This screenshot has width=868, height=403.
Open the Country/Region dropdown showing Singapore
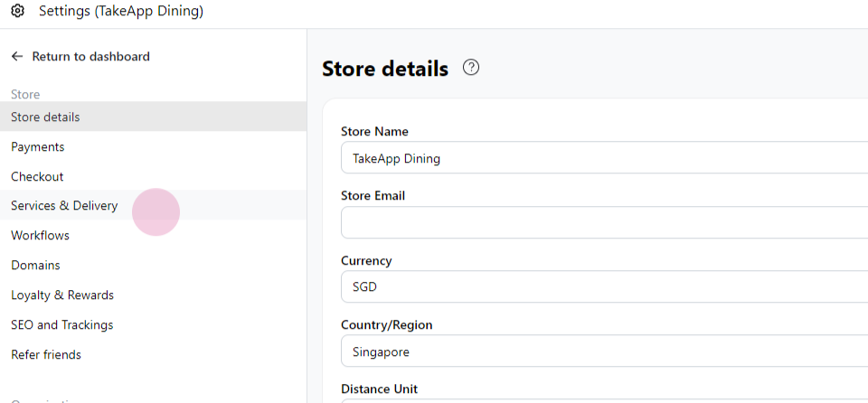click(605, 351)
